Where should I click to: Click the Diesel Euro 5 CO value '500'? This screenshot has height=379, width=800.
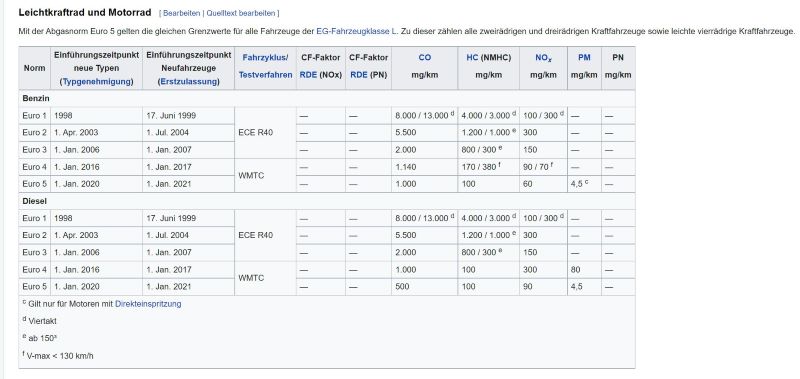(402, 287)
